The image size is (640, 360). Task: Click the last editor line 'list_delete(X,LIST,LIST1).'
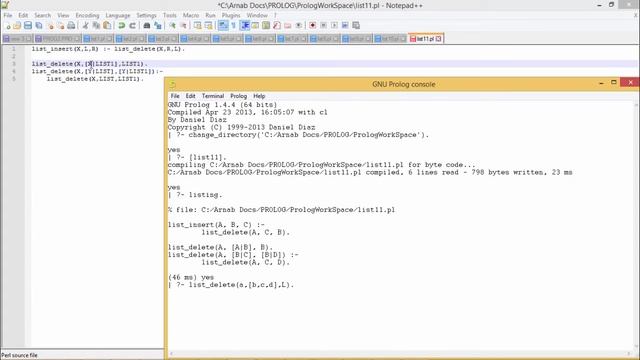point(95,79)
